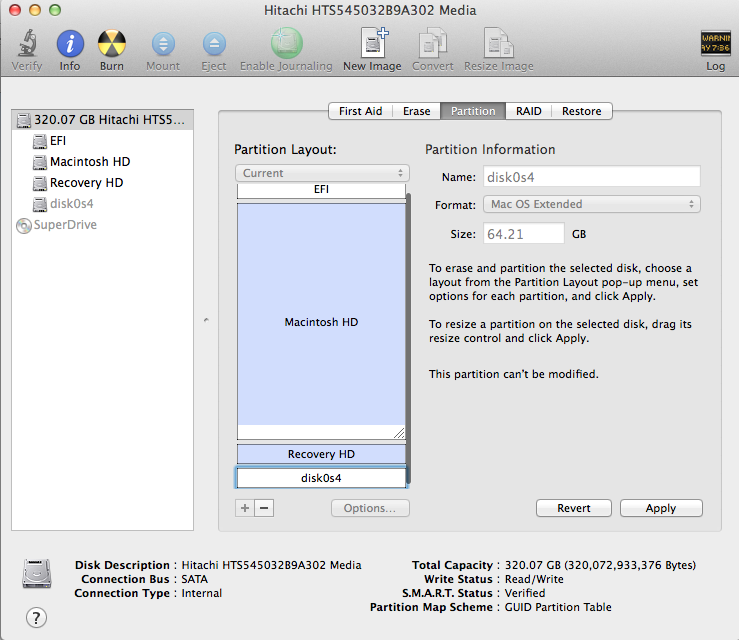Click Macintosh HD partition resize handle
739x640 pixels.
(399, 433)
